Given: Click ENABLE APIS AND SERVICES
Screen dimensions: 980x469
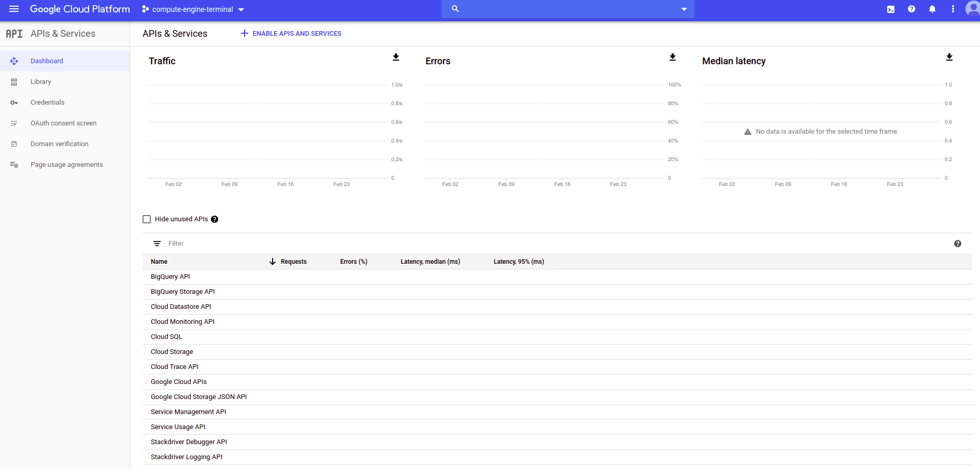Looking at the screenshot, I should [x=291, y=33].
